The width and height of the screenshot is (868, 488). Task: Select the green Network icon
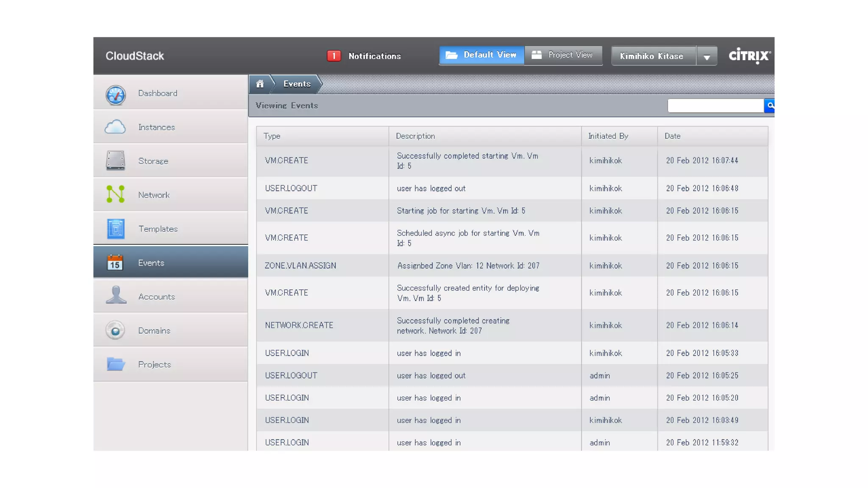coord(115,194)
